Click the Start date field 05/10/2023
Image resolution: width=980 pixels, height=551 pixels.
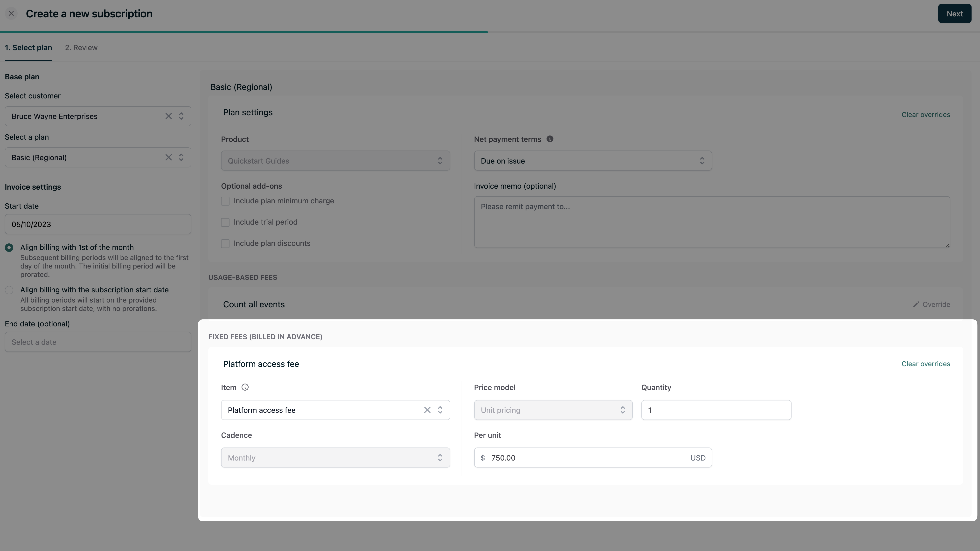98,224
